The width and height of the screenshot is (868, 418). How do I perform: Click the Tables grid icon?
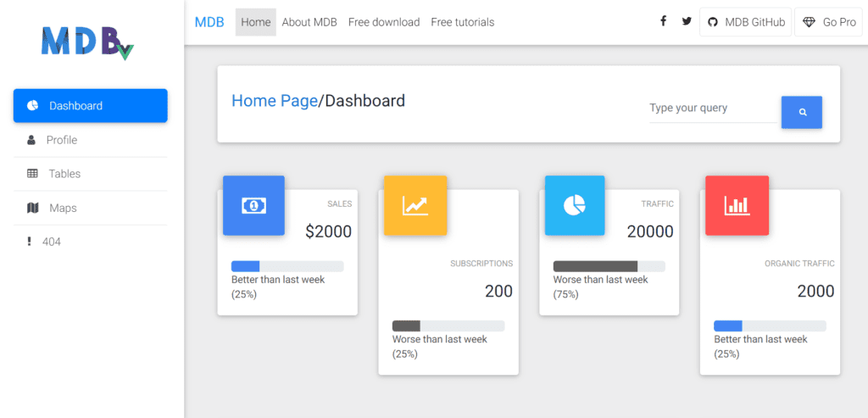click(33, 173)
